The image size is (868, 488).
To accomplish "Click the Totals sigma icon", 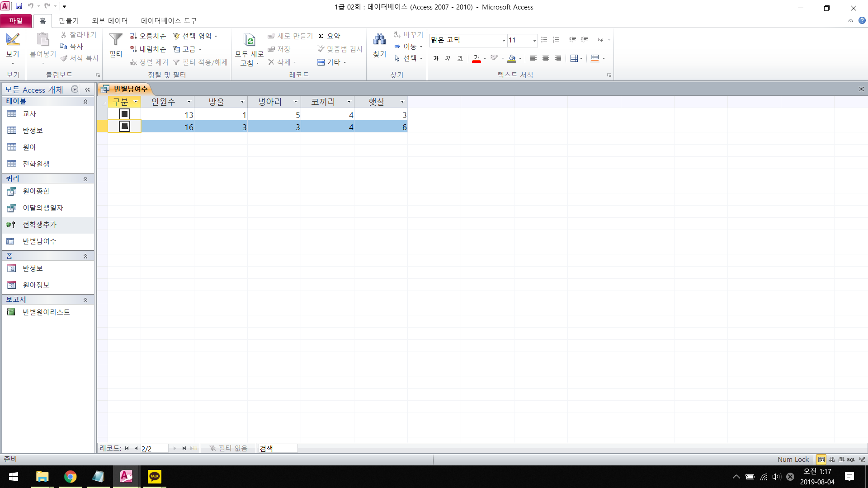I will (x=321, y=36).
